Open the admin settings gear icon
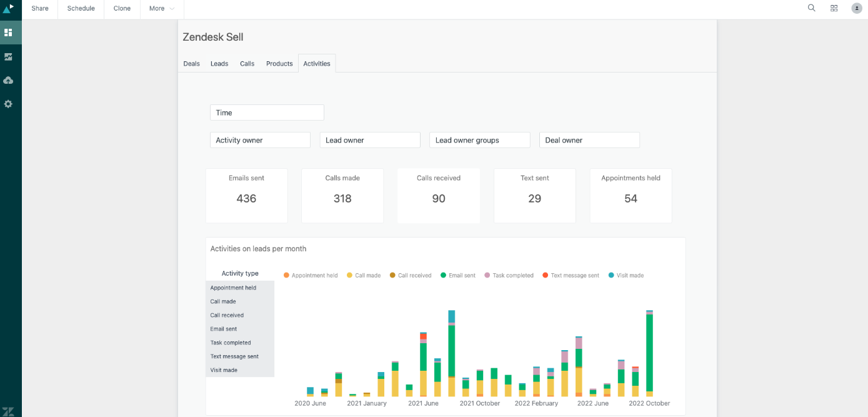 (x=8, y=104)
